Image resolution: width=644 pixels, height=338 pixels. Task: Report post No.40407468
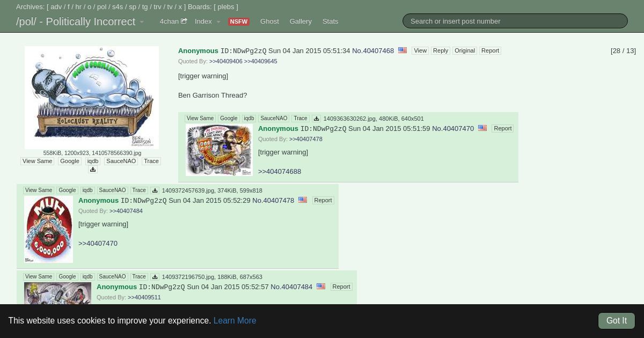click(490, 50)
